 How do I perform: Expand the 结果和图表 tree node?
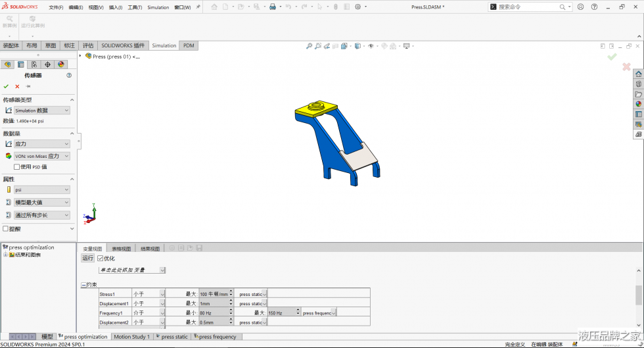pos(5,255)
